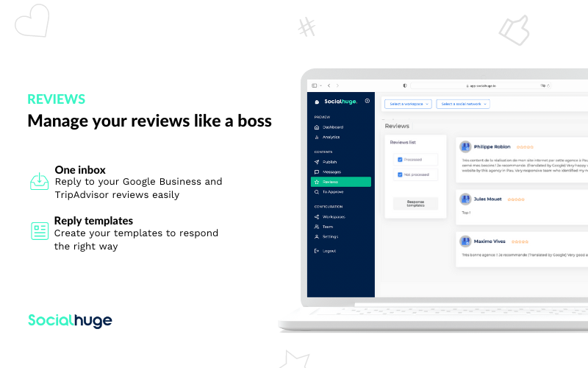Reload the page using the refresh icon
Screen dimensions: 588x368
tap(548, 85)
